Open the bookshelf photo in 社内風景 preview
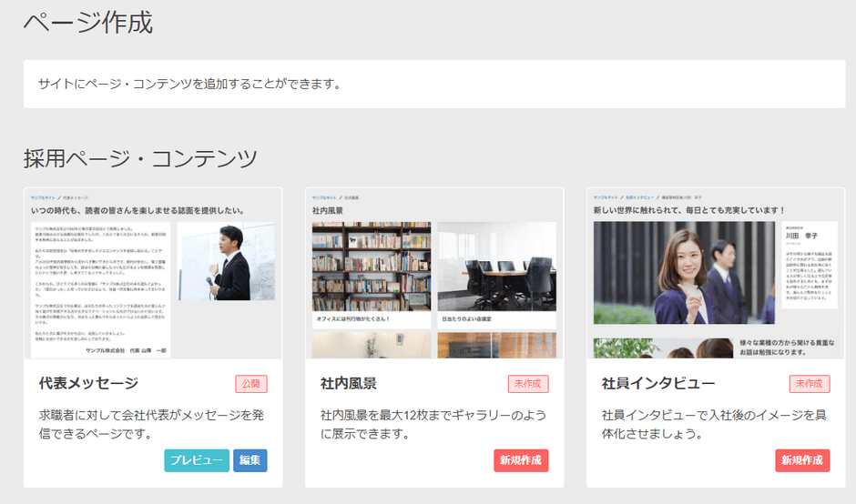856x504 pixels. pyautogui.click(x=371, y=267)
